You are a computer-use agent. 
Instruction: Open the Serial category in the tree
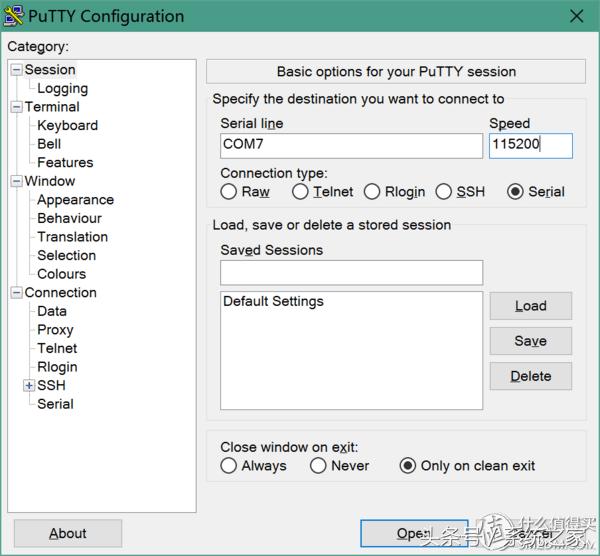click(x=55, y=404)
